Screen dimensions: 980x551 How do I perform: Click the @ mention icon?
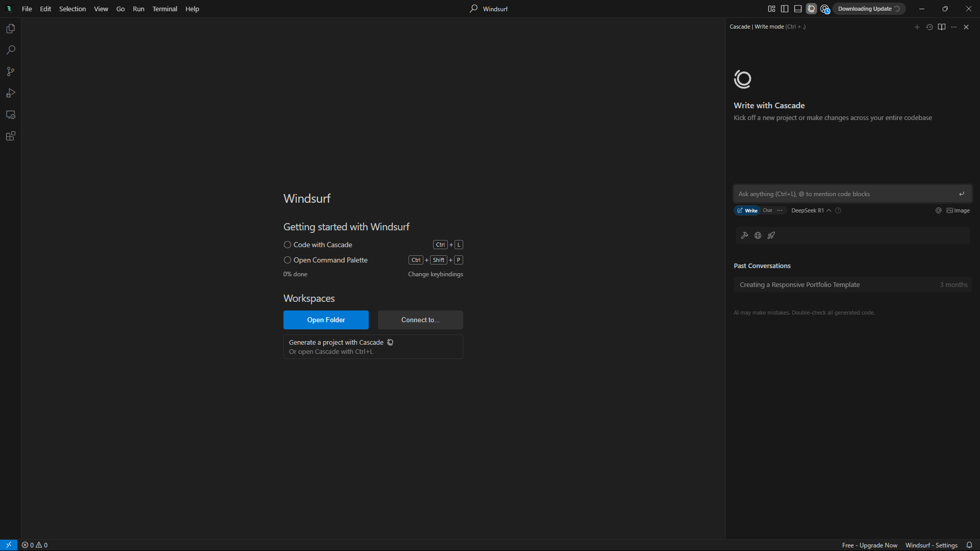[938, 210]
